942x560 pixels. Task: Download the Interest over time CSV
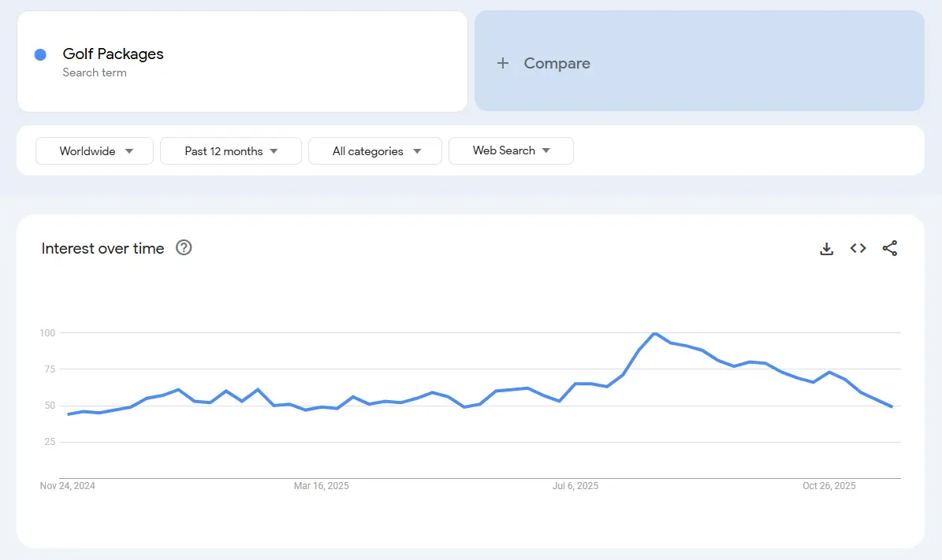click(826, 249)
